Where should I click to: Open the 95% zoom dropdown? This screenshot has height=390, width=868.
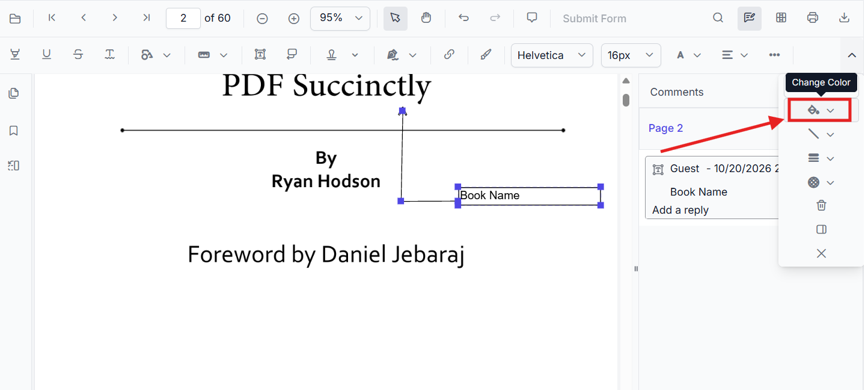pyautogui.click(x=340, y=18)
